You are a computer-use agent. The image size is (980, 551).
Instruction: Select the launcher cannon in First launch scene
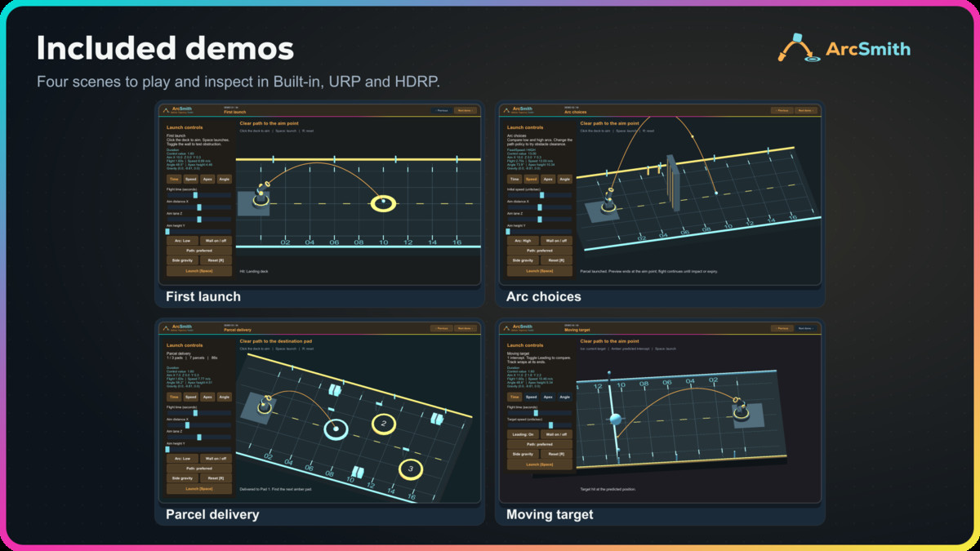coord(261,194)
